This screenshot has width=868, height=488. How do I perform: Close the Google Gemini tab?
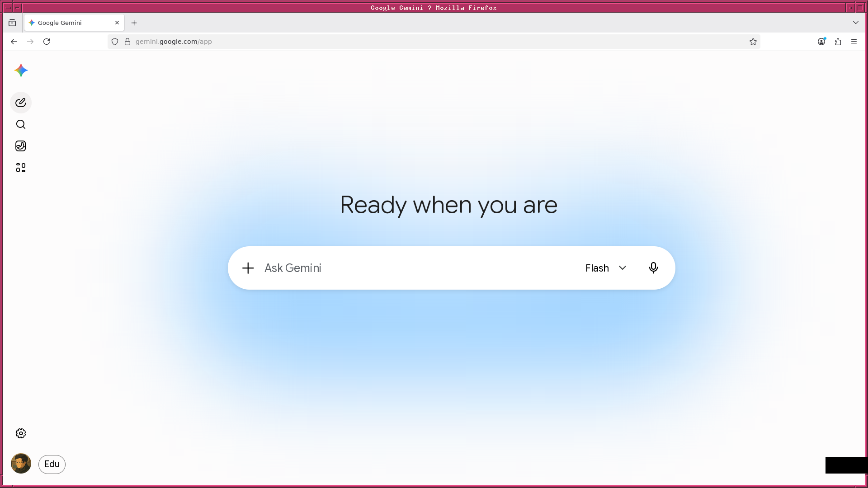117,23
